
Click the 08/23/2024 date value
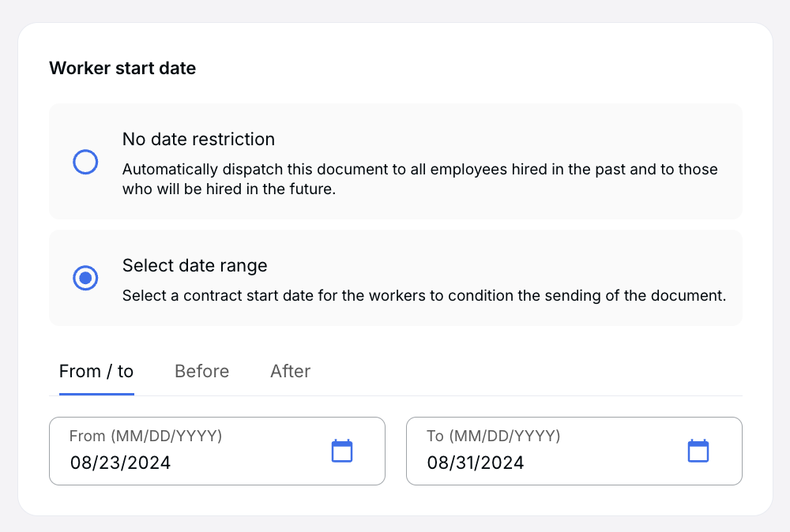pyautogui.click(x=121, y=463)
